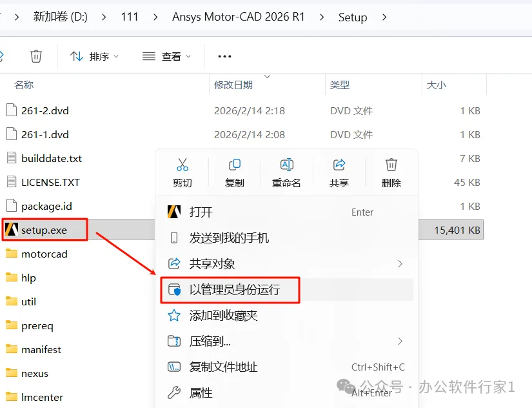Click the 261-2.dvd file icon
The width and height of the screenshot is (532, 408).
(12, 110)
